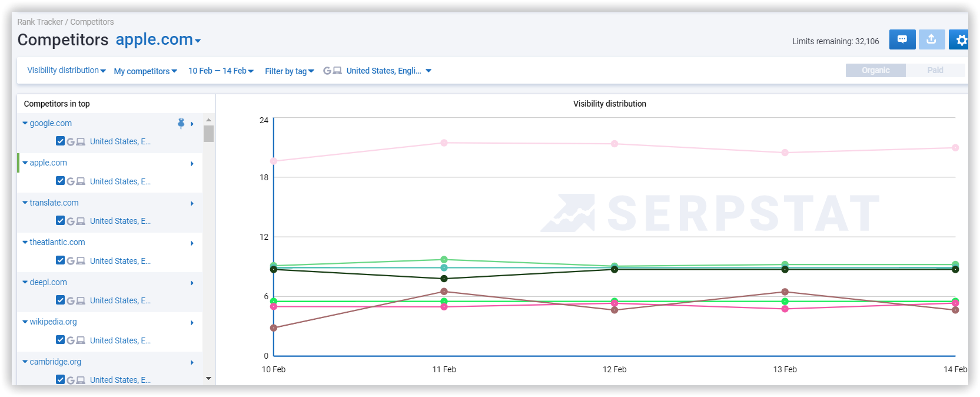Open the Rank Tracker breadcrumb link
The width and height of the screenshot is (980, 397).
pos(40,22)
